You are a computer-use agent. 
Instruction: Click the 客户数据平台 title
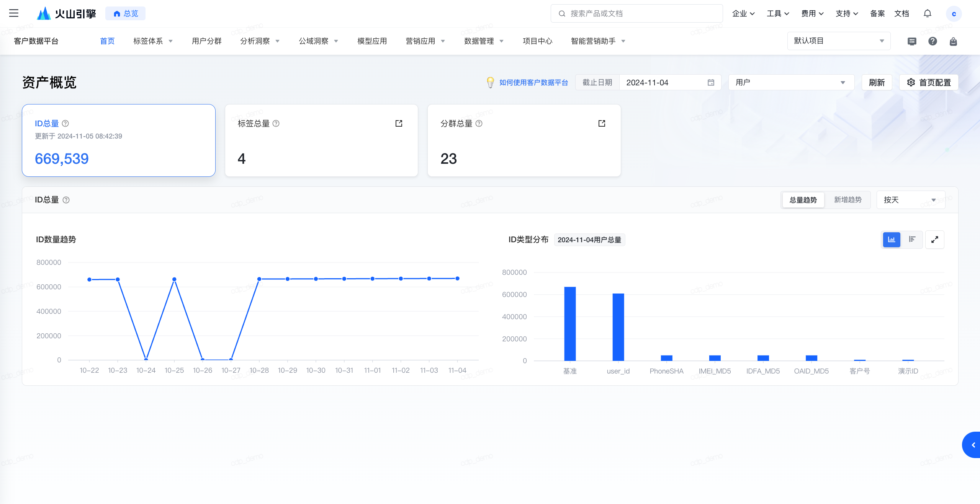(x=36, y=41)
